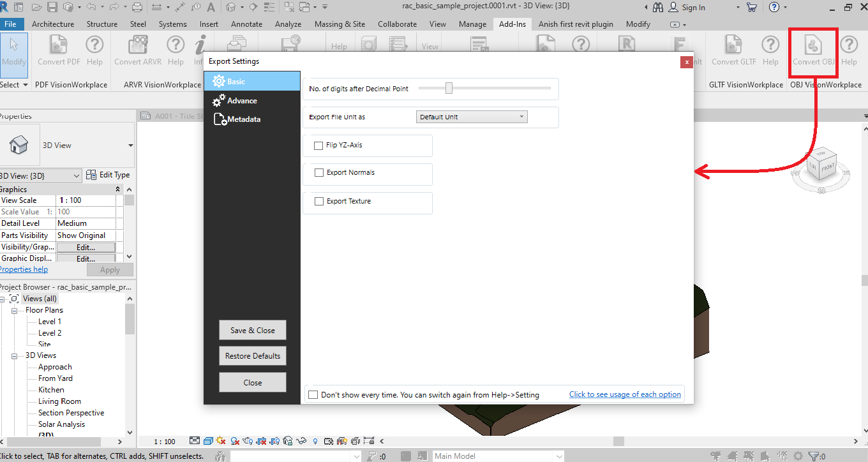Enable the Export Normals checkbox
The height and width of the screenshot is (462, 868).
318,173
